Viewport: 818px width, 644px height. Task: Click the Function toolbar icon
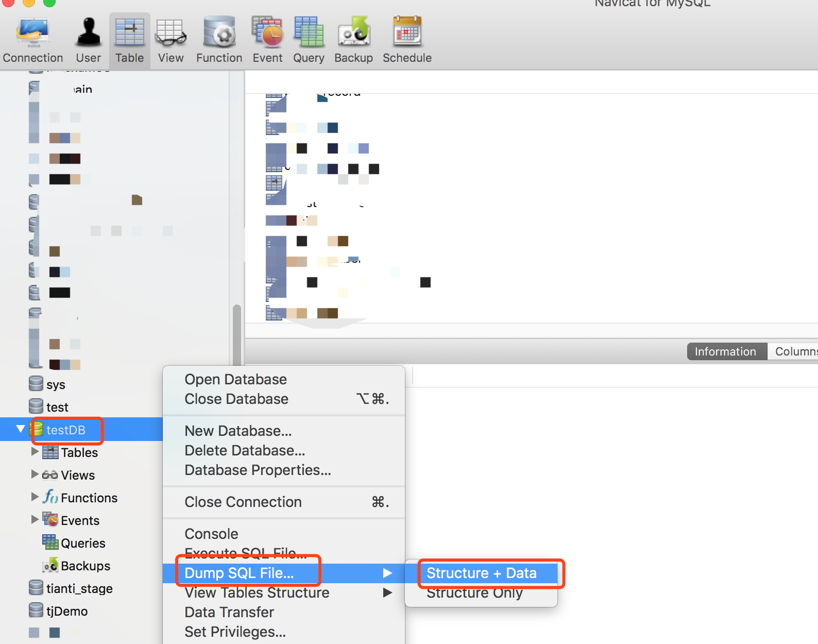[219, 32]
